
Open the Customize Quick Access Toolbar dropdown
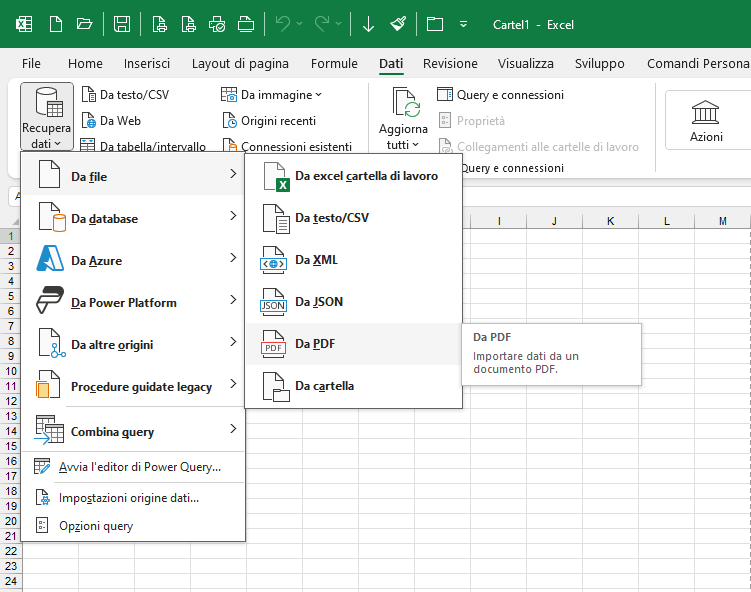[x=463, y=24]
